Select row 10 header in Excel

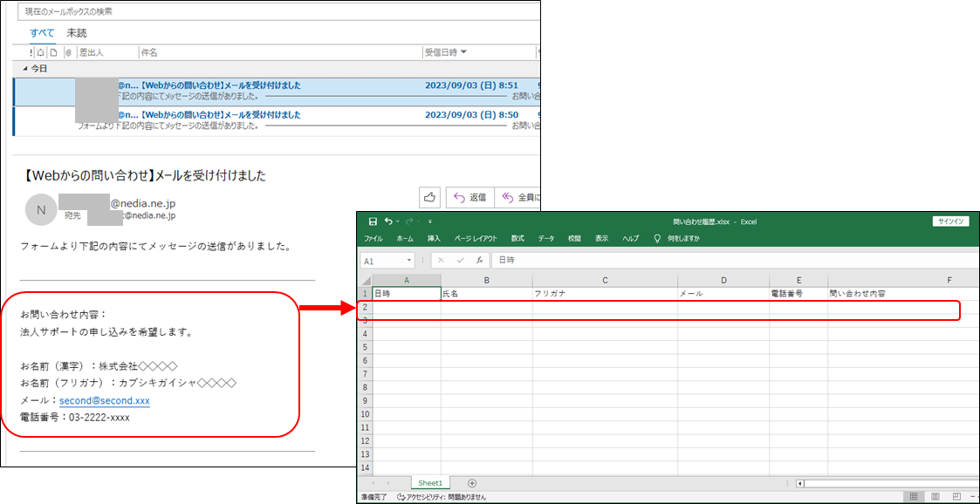point(367,413)
